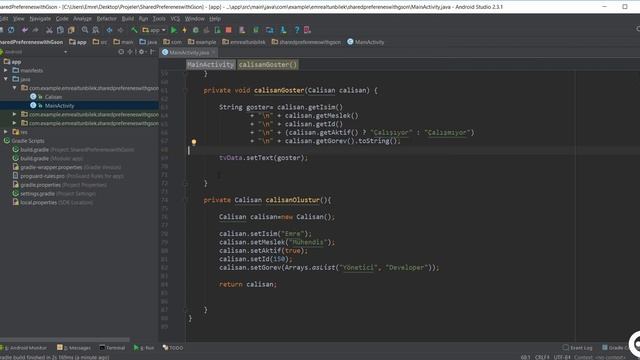Paste using the toolbar paste icon
640x360 pixels.
(71, 30)
